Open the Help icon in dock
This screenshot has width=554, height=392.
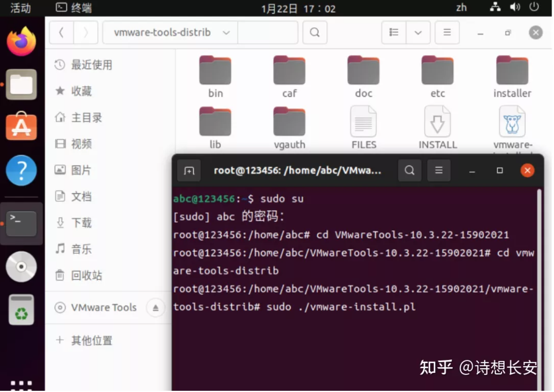[x=21, y=170]
